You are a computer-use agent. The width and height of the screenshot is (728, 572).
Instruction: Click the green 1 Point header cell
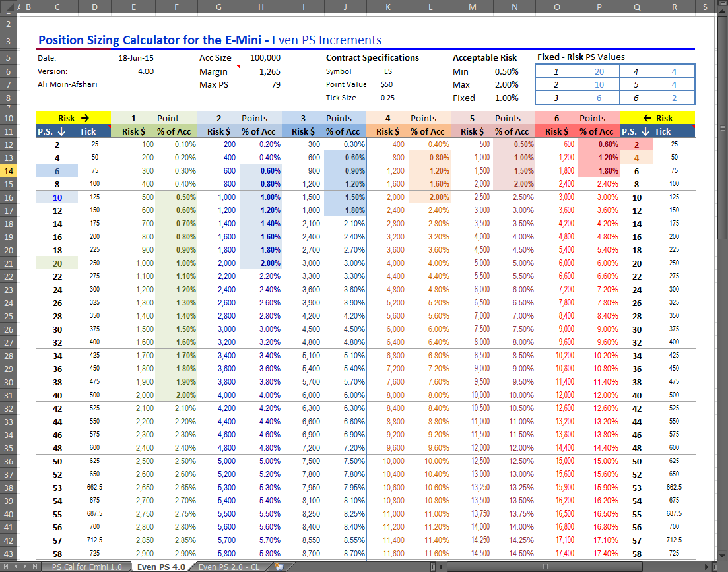(154, 118)
